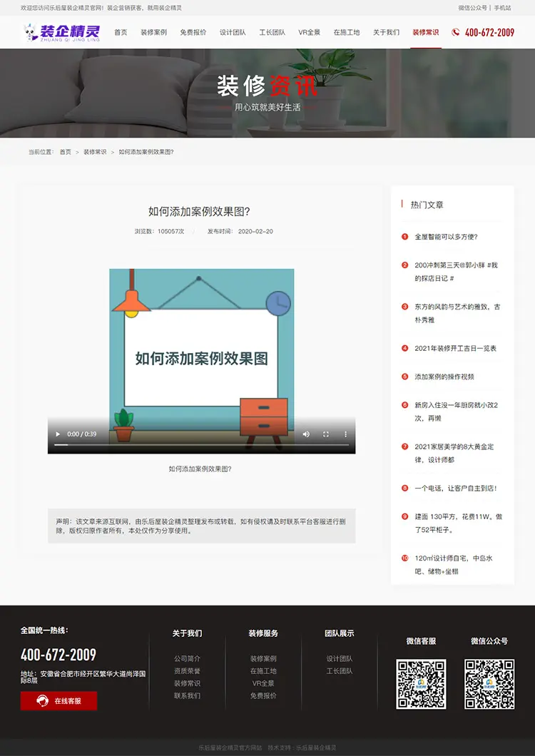Image resolution: width=535 pixels, height=756 pixels.
Task: Click the 装企精灵 logo
Action: pyautogui.click(x=62, y=32)
